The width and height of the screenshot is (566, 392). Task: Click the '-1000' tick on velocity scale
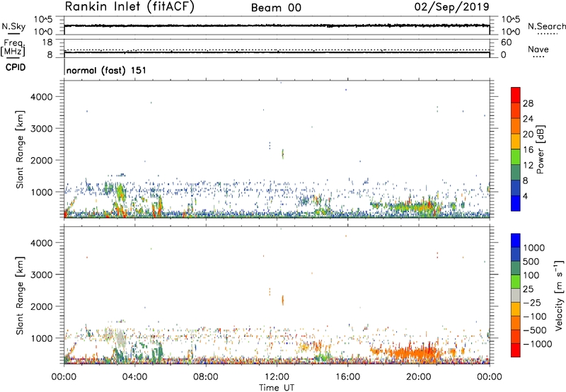[538, 344]
